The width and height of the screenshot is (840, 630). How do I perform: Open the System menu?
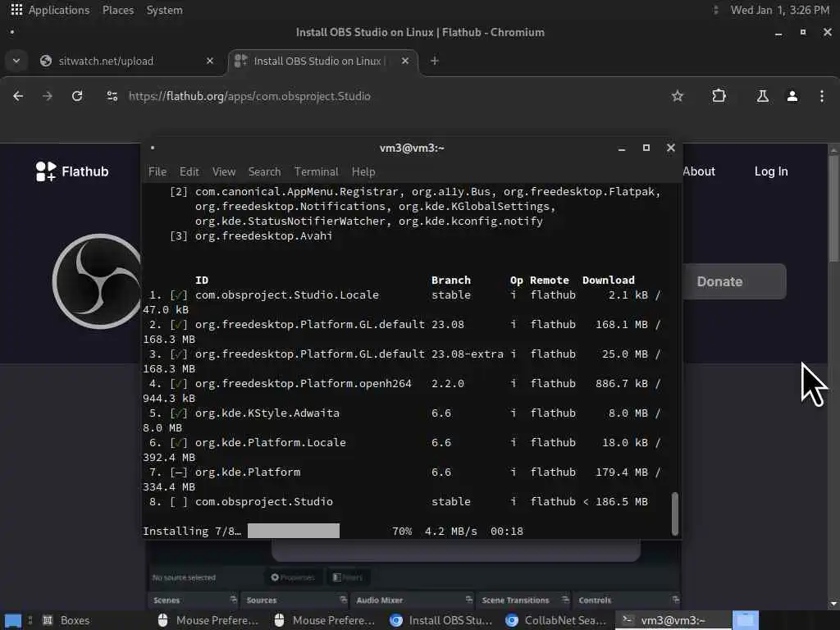point(164,10)
